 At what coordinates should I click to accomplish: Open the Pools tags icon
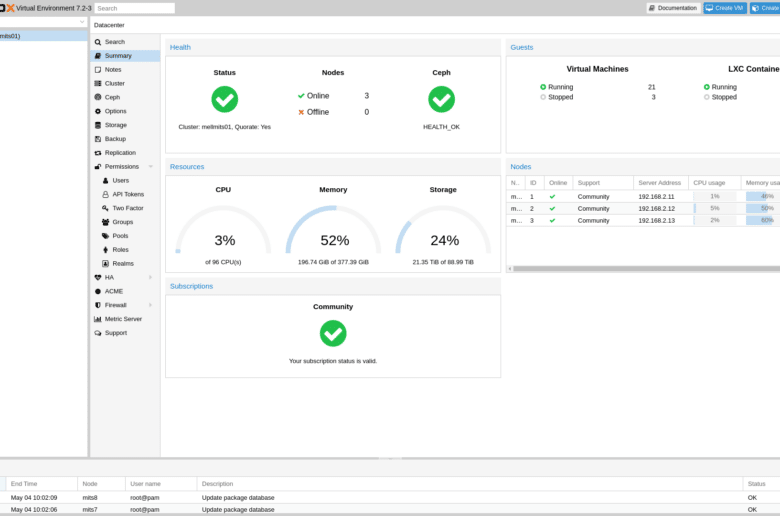coord(105,236)
